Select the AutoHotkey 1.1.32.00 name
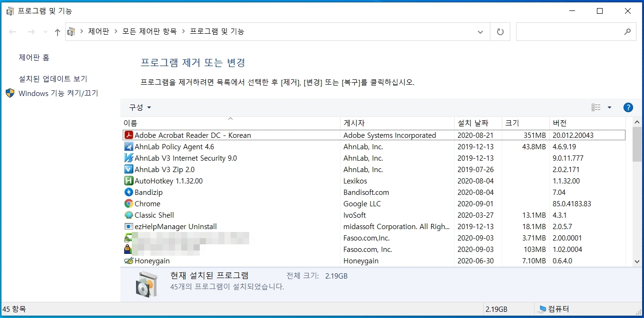Viewport: 644px width, 318px height. (x=168, y=181)
